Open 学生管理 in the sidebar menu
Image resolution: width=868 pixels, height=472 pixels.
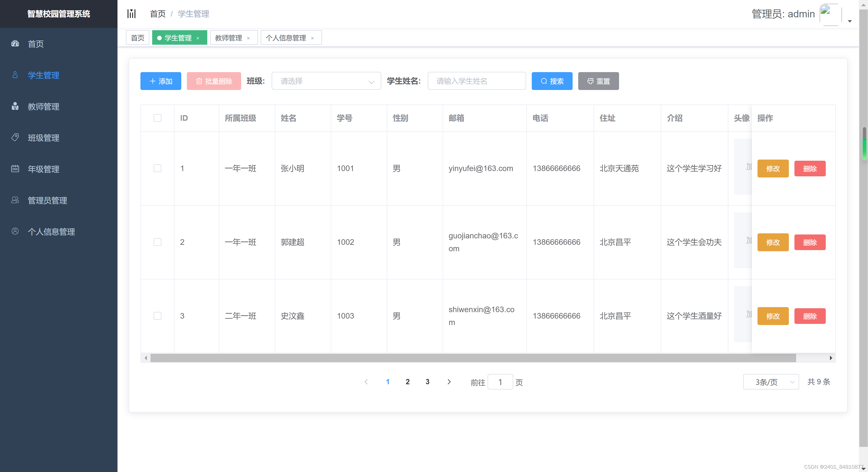pos(43,75)
